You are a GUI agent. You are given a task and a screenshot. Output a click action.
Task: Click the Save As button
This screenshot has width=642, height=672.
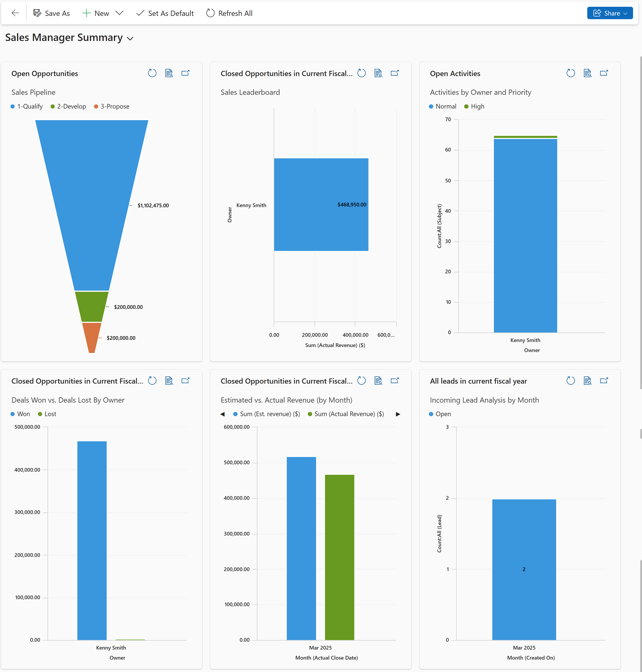pyautogui.click(x=52, y=13)
